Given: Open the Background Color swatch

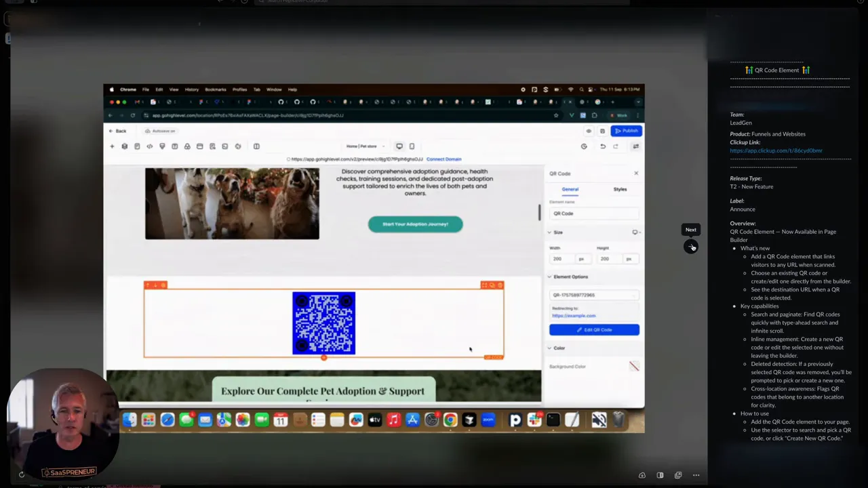Looking at the screenshot, I should (634, 367).
